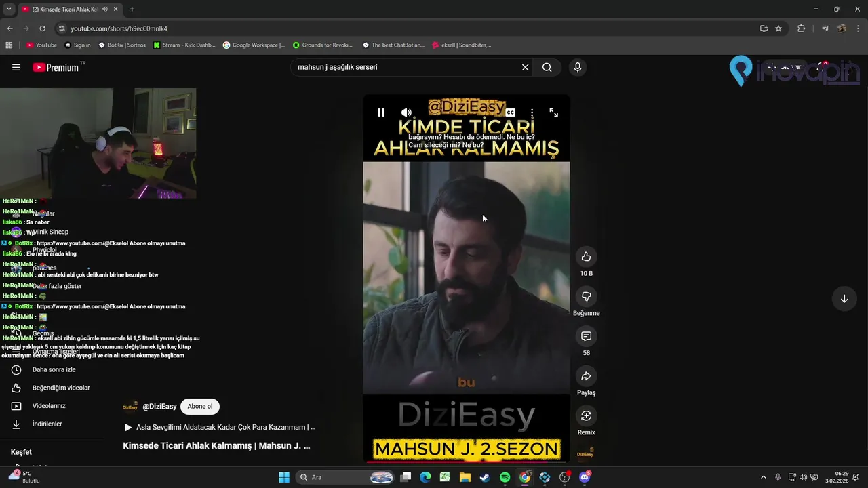Open Spotify from the taskbar
The height and width of the screenshot is (488, 868).
505,477
